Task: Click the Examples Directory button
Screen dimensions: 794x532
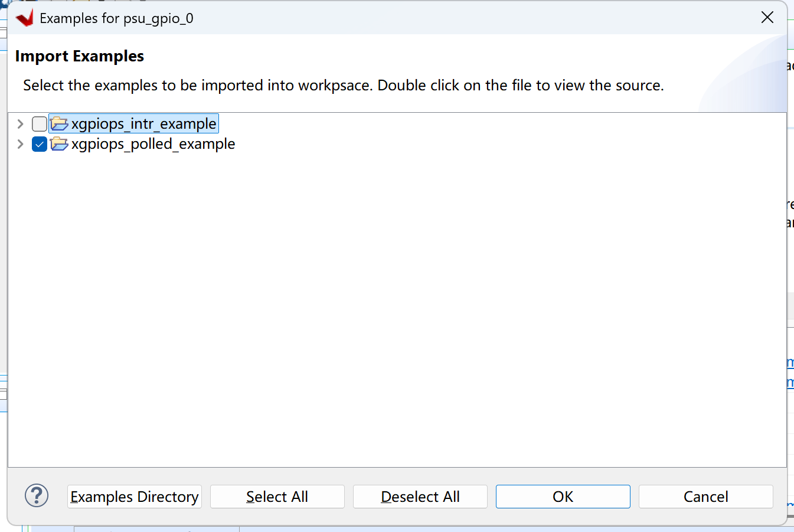Action: pyautogui.click(x=135, y=497)
